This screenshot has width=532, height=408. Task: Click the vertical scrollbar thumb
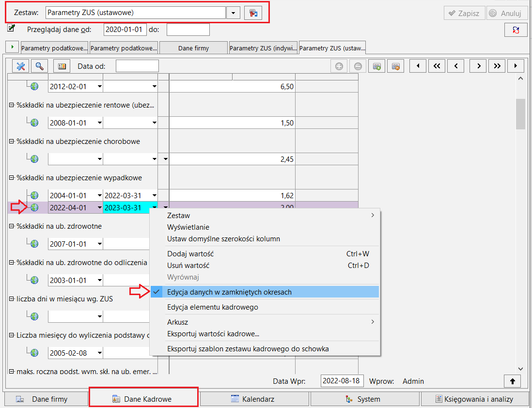click(x=520, y=114)
